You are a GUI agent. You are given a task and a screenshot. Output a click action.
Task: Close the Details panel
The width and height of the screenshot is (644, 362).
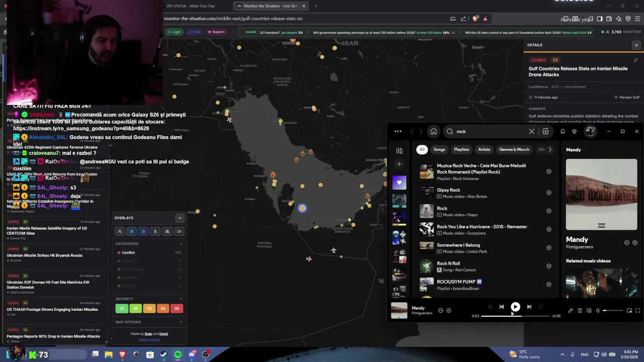636,45
